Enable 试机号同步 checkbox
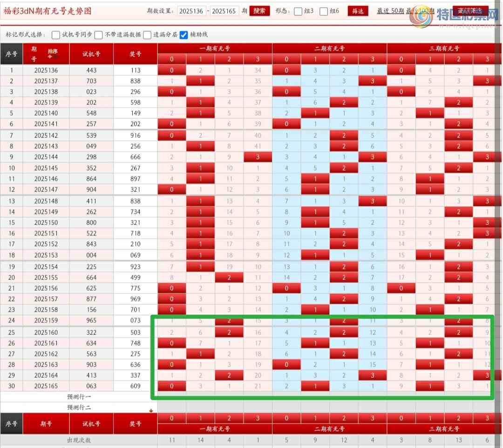Screen dimensions: 503x448 (x=56, y=35)
